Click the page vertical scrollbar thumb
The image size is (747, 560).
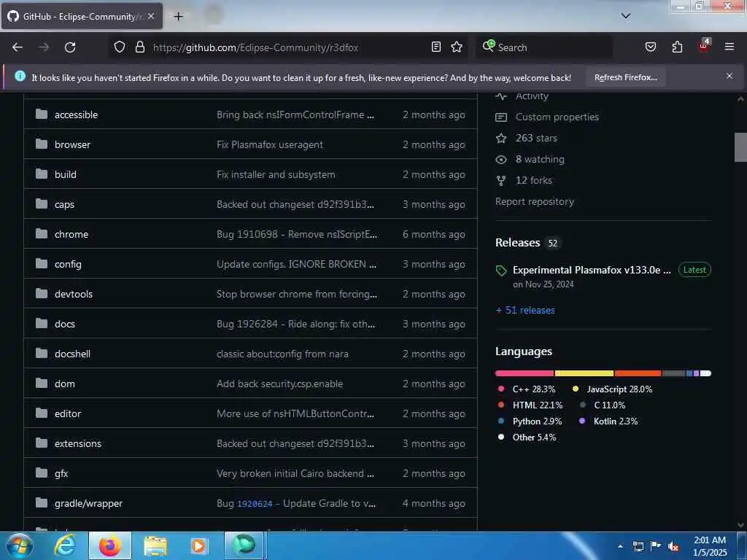740,147
